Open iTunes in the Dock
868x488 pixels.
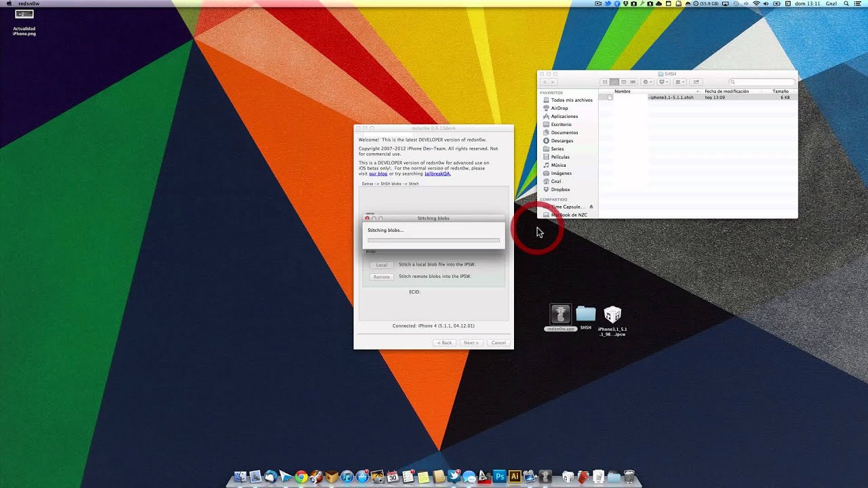pyautogui.click(x=347, y=476)
